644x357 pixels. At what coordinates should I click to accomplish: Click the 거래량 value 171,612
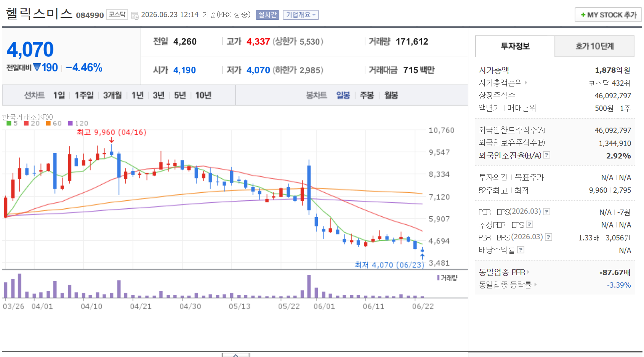point(412,42)
